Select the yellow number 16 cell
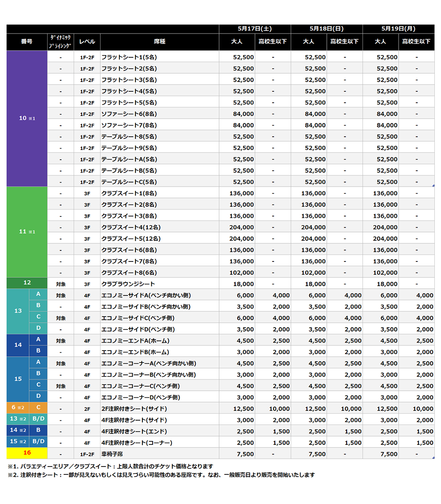Screen dimensions: 441x504 [27, 453]
